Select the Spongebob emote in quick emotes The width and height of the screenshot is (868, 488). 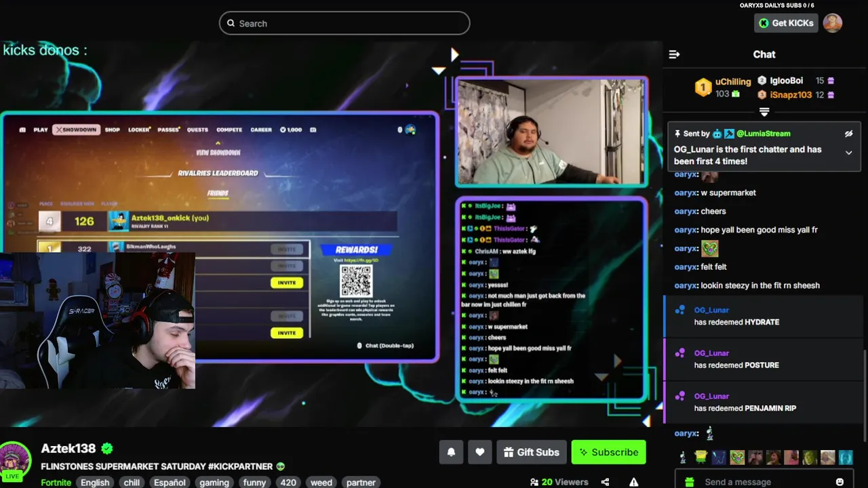(x=701, y=457)
